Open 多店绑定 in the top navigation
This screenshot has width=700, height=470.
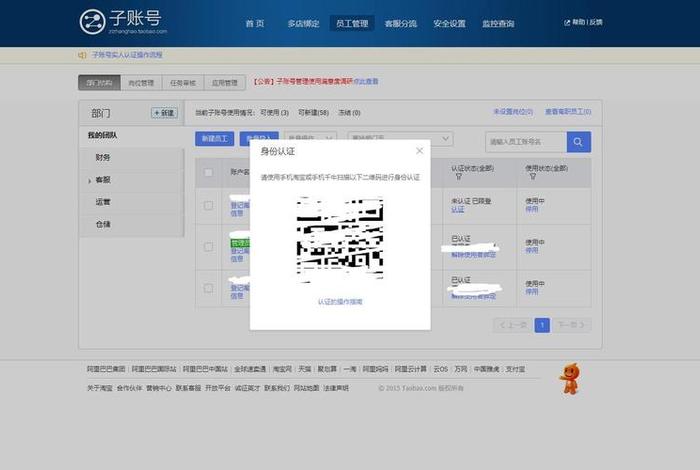click(304, 24)
